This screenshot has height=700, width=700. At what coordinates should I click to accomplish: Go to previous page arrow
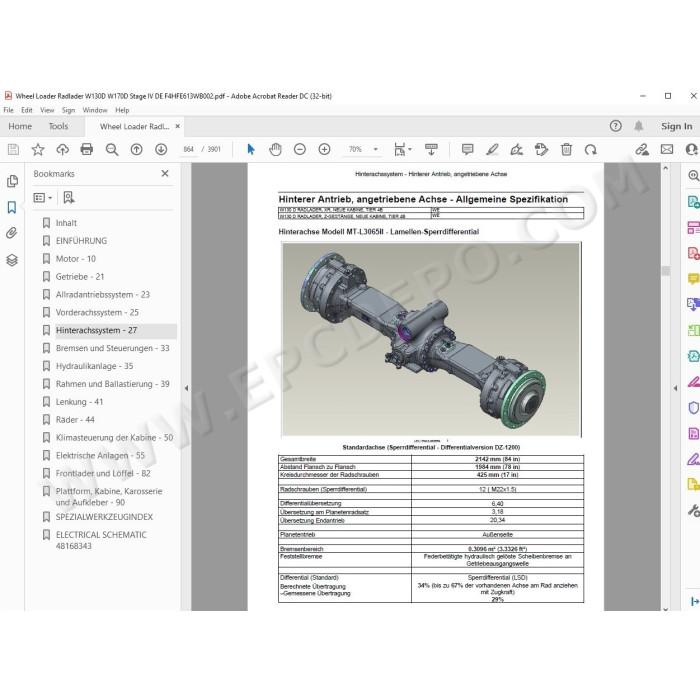pyautogui.click(x=137, y=149)
